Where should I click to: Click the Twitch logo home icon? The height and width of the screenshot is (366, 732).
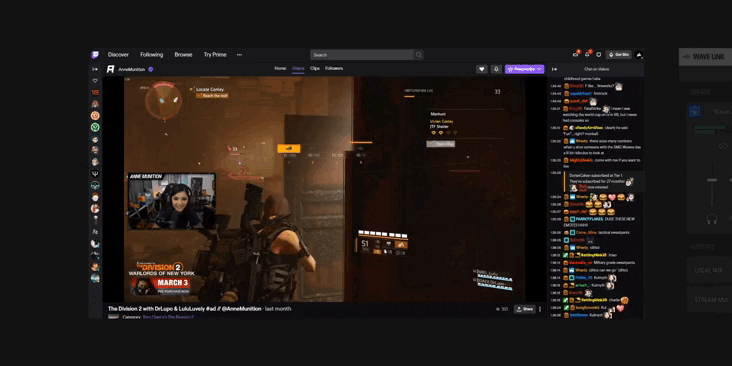point(95,55)
